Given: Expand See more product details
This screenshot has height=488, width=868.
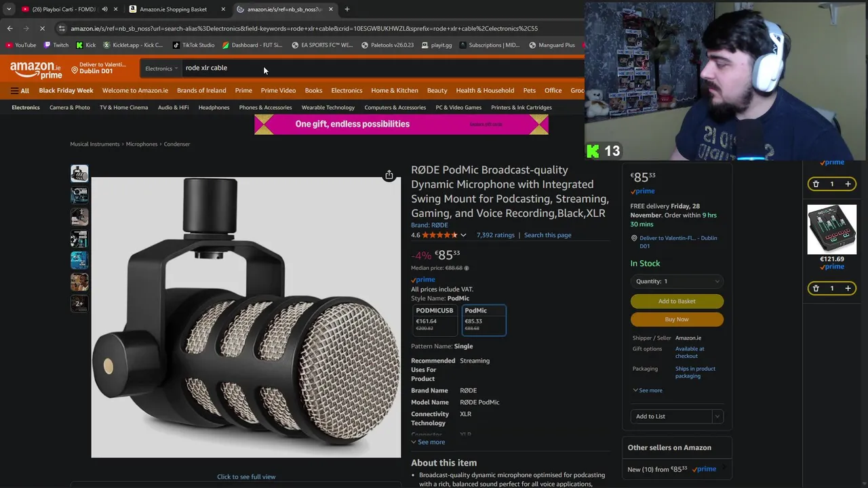Looking at the screenshot, I should tap(428, 442).
